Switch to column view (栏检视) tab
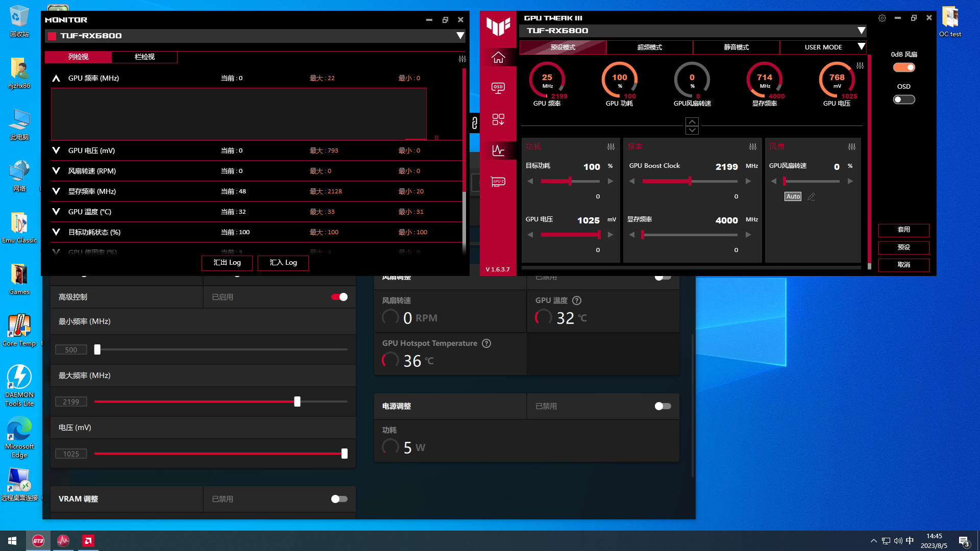 tap(144, 57)
